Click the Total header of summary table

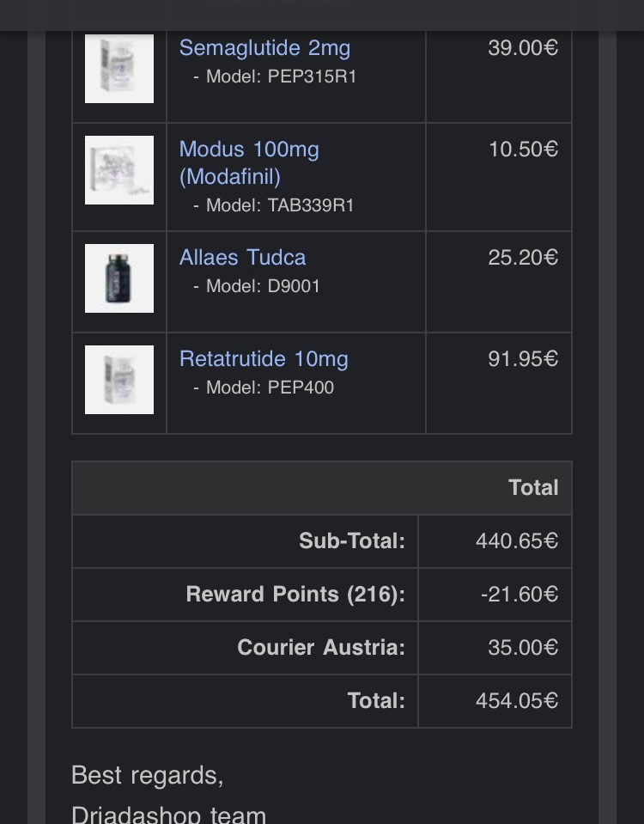[x=532, y=488]
